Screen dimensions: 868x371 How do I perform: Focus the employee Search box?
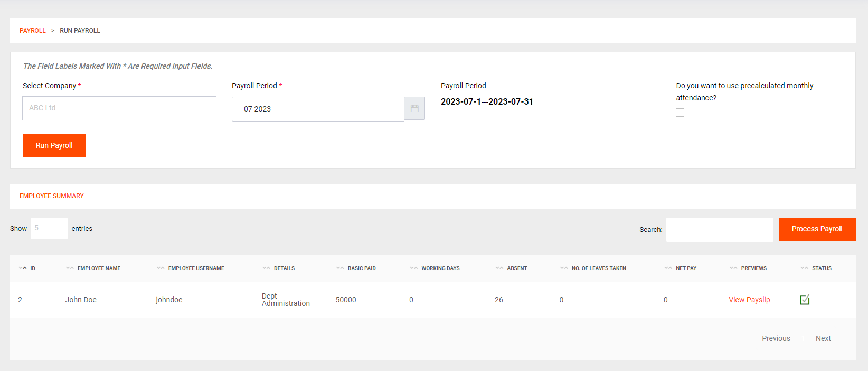point(719,229)
